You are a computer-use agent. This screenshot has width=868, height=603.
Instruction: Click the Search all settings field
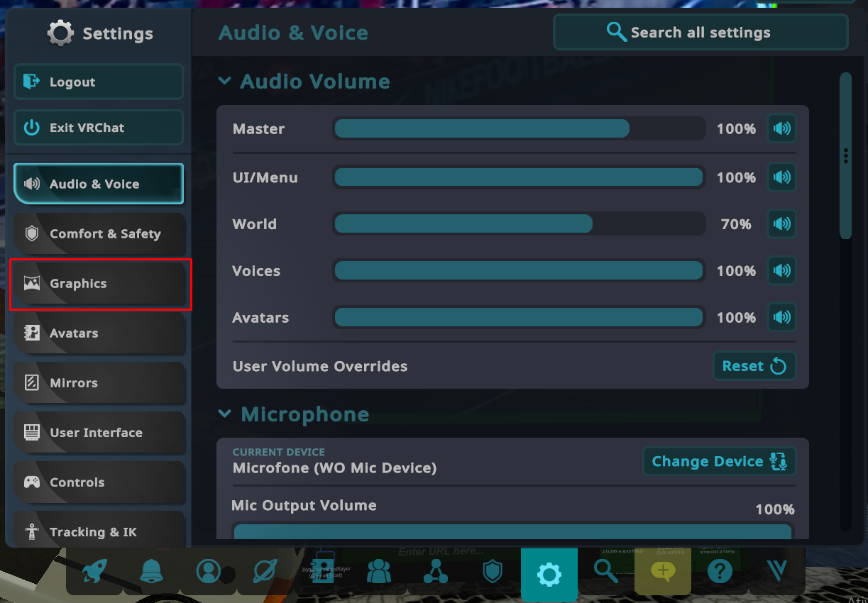[x=701, y=33]
